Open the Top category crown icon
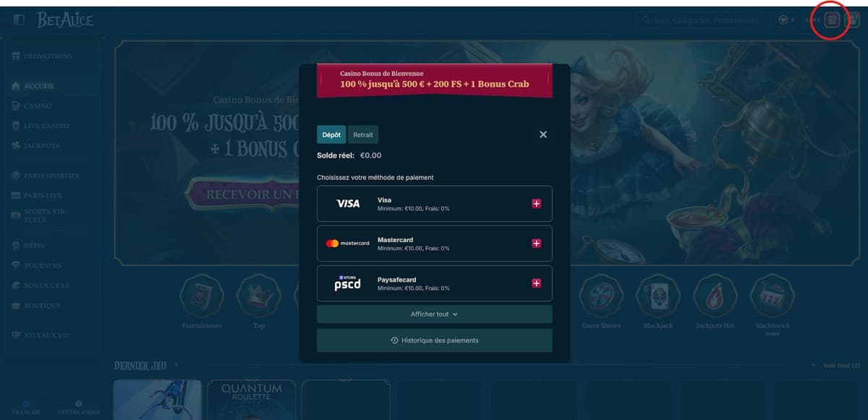Screen dimensions: 868x420 coord(259,296)
